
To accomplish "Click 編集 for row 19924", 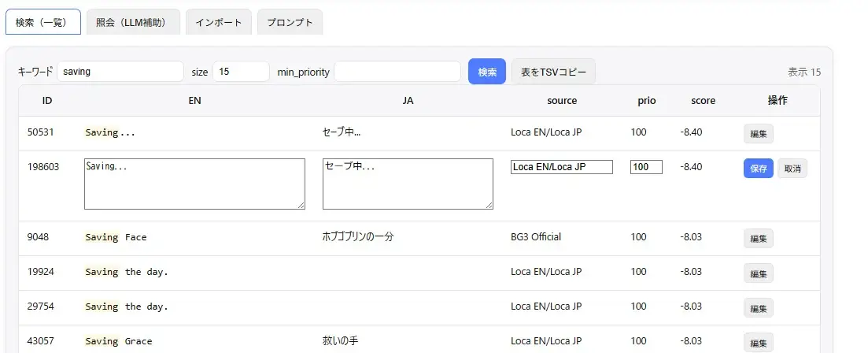I will (x=759, y=273).
